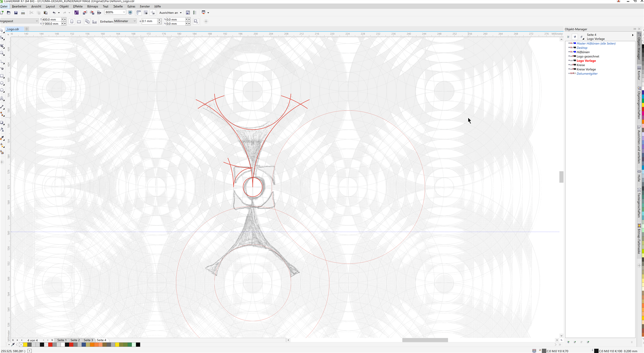
Task: Select the Ellipse tool in the toolbox
Action: 2,83
